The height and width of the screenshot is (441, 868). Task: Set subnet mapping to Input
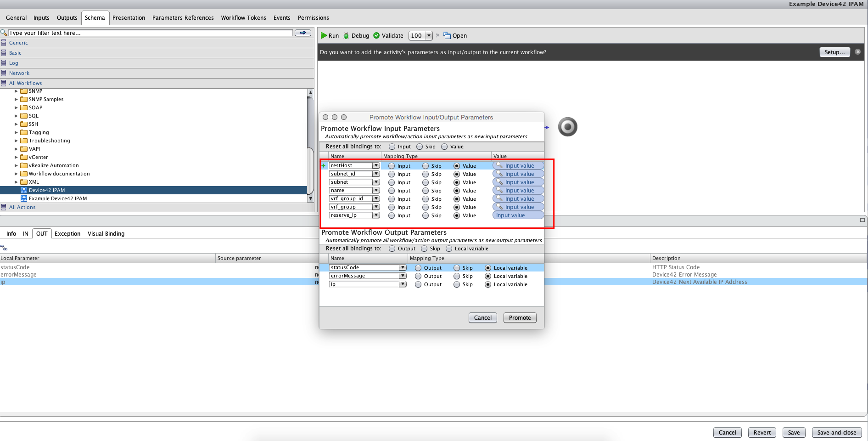pos(392,182)
